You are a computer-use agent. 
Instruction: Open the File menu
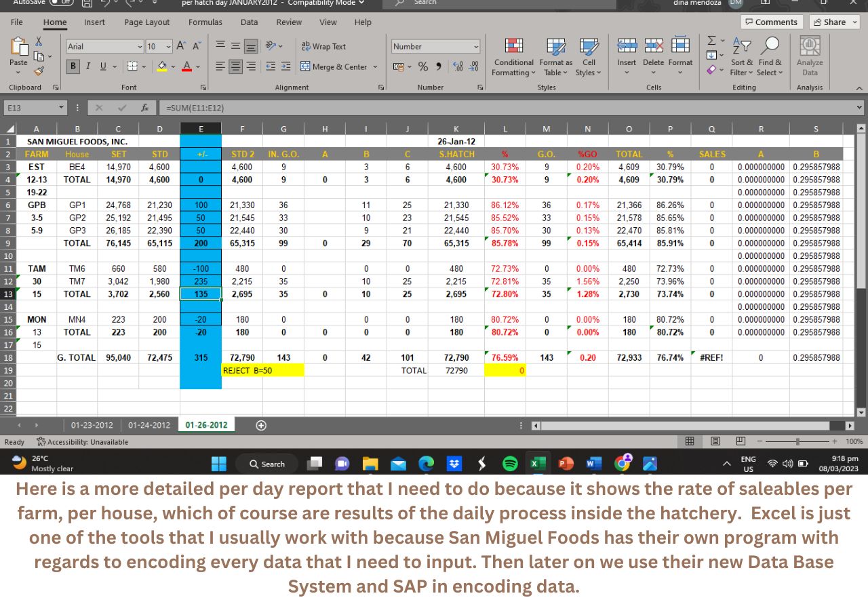[x=17, y=22]
